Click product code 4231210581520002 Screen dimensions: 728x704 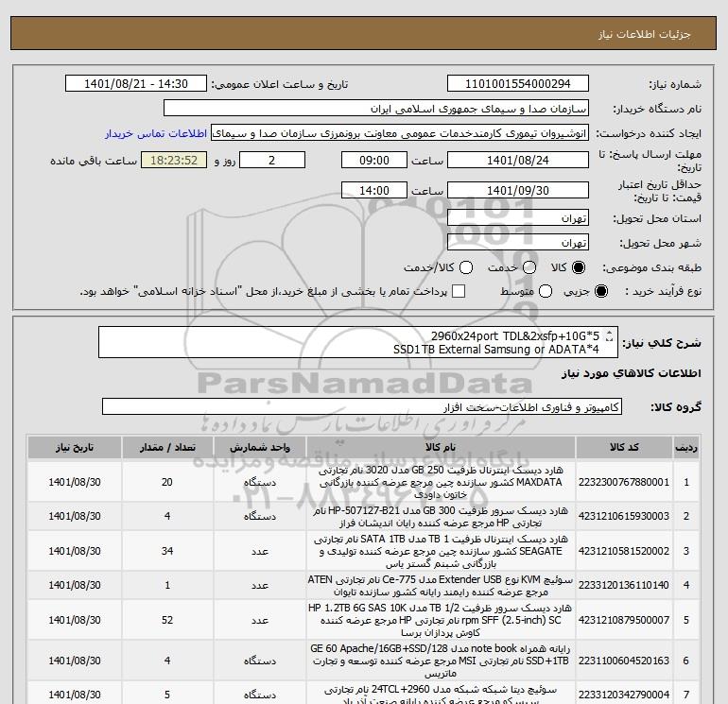pos(624,551)
